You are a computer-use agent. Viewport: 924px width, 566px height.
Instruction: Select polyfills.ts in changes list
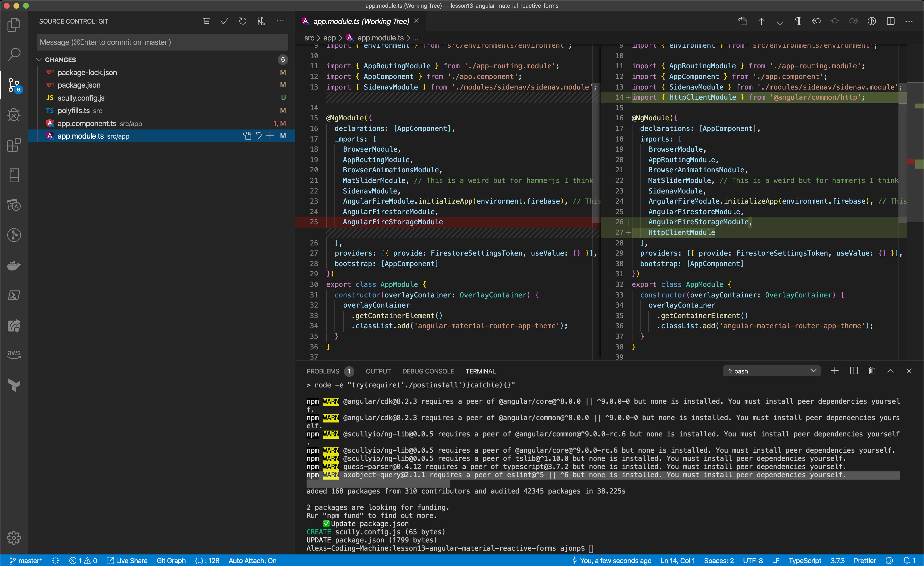[x=162, y=111]
